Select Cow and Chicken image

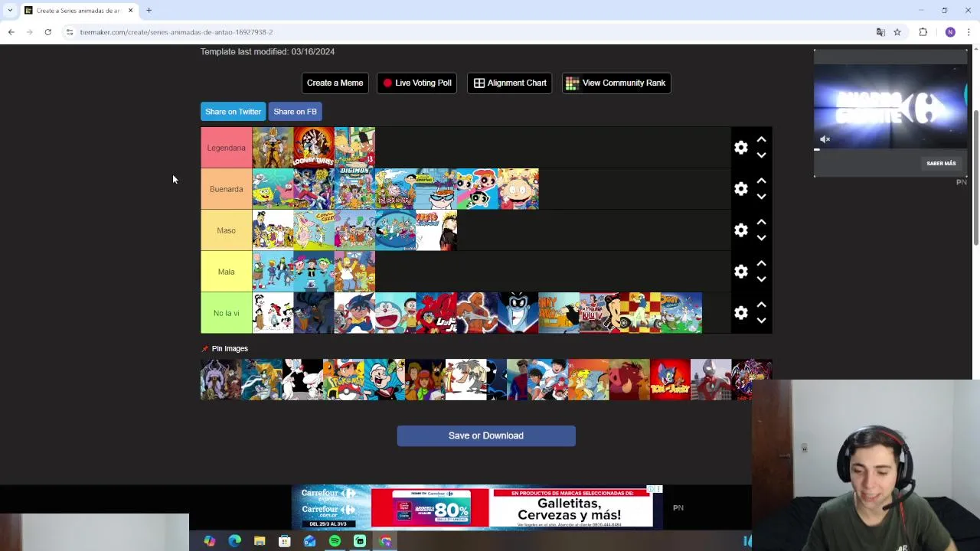[314, 230]
